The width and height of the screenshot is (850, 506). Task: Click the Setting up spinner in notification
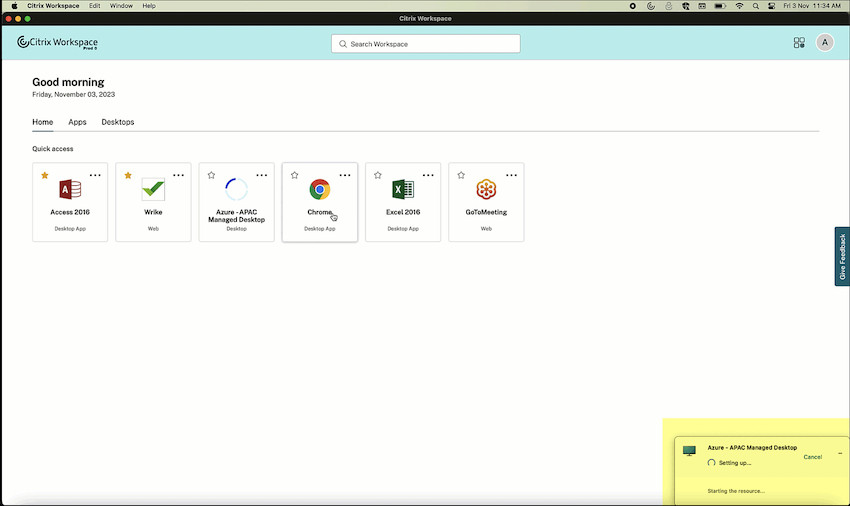click(711, 463)
